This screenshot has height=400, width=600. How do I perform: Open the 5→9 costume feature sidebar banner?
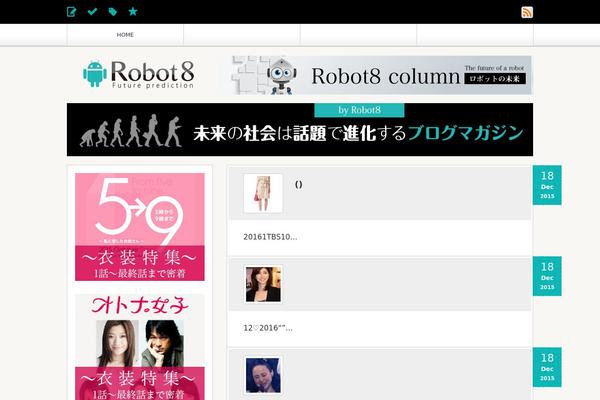(x=139, y=227)
